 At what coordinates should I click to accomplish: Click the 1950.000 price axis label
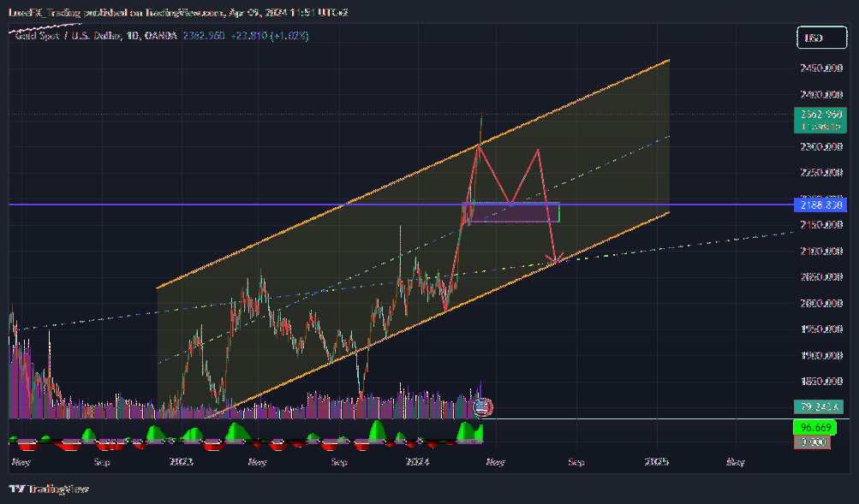pos(821,329)
